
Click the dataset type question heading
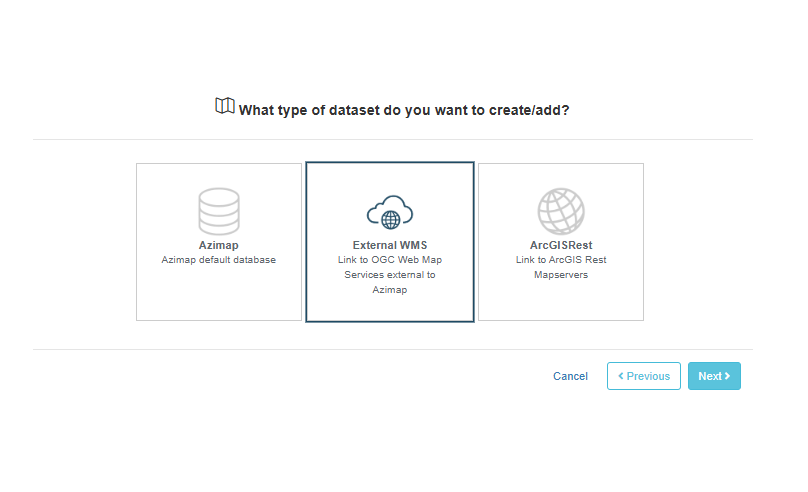point(403,110)
